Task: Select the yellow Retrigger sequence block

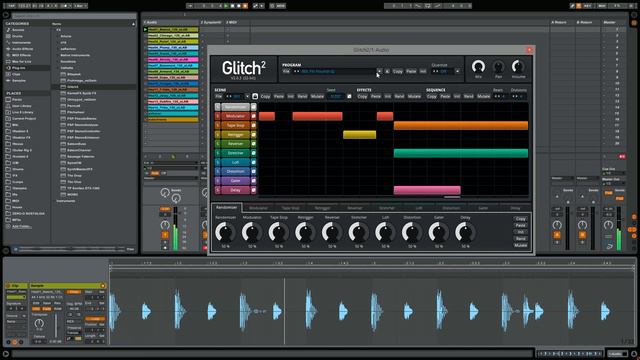Action: (359, 135)
